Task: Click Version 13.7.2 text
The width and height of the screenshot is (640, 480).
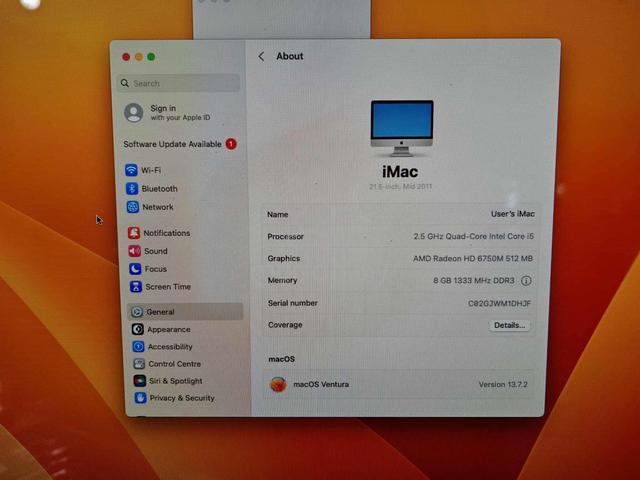Action: click(x=503, y=384)
